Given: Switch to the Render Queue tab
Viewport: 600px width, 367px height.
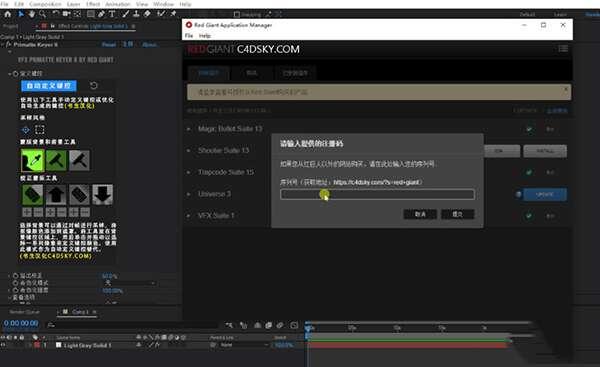Looking at the screenshot, I should [x=24, y=312].
